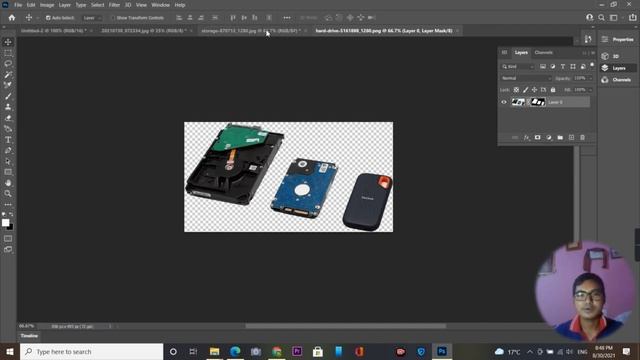
Task: Open the Kind filter dropdown
Action: coord(518,67)
